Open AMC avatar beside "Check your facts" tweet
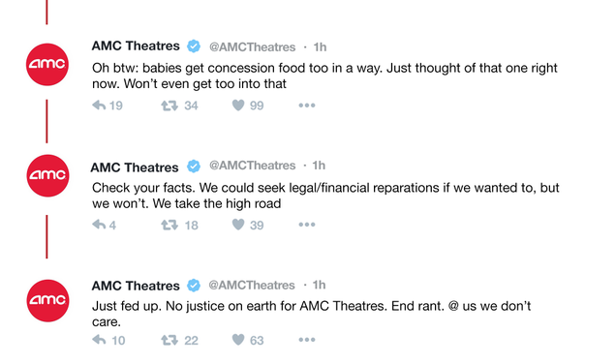616x364 pixels. click(x=47, y=175)
